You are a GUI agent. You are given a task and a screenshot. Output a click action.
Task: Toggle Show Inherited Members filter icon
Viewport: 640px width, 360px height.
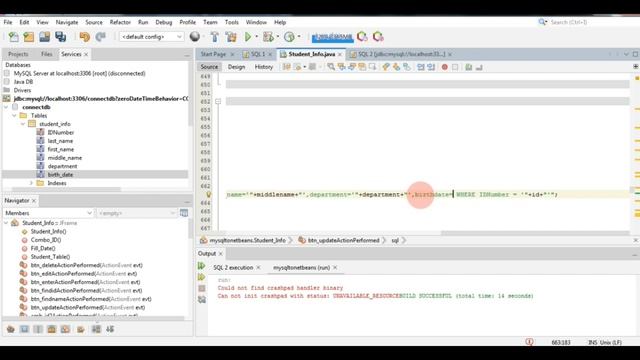pyautogui.click(x=11, y=329)
